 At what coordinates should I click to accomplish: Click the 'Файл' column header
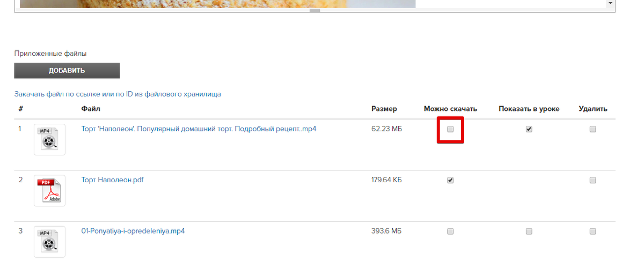(91, 109)
